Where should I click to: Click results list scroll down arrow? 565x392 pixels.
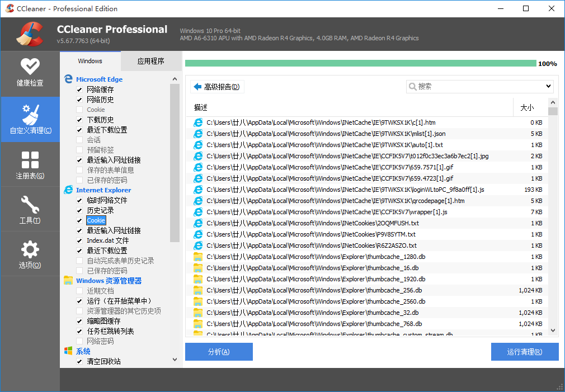coord(553,330)
